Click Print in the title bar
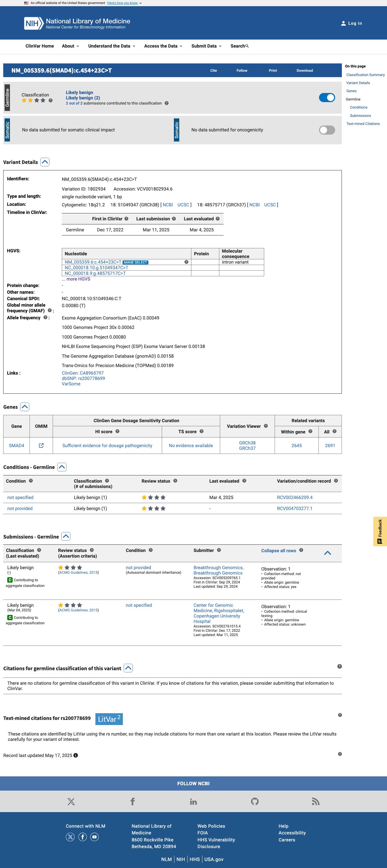This screenshot has height=868, width=387. click(273, 70)
